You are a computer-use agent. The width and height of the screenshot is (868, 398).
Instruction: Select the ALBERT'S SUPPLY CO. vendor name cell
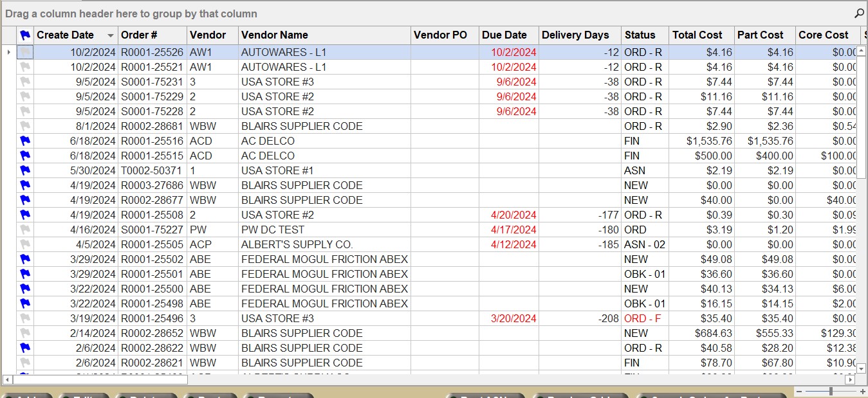point(324,244)
